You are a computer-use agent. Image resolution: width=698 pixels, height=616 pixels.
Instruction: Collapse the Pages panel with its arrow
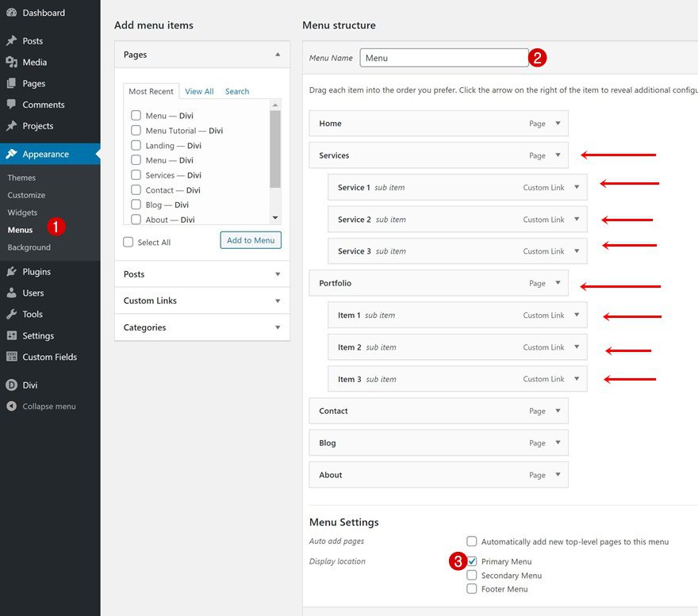277,55
